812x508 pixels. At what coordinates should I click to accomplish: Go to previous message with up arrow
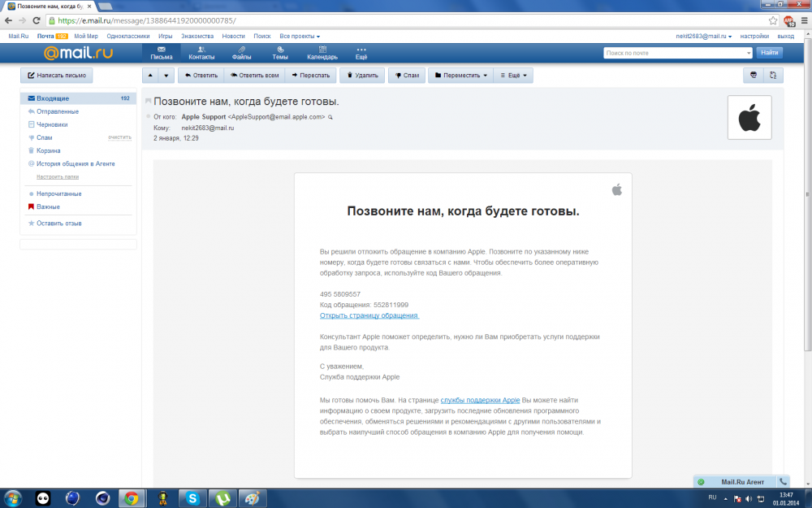coord(150,75)
